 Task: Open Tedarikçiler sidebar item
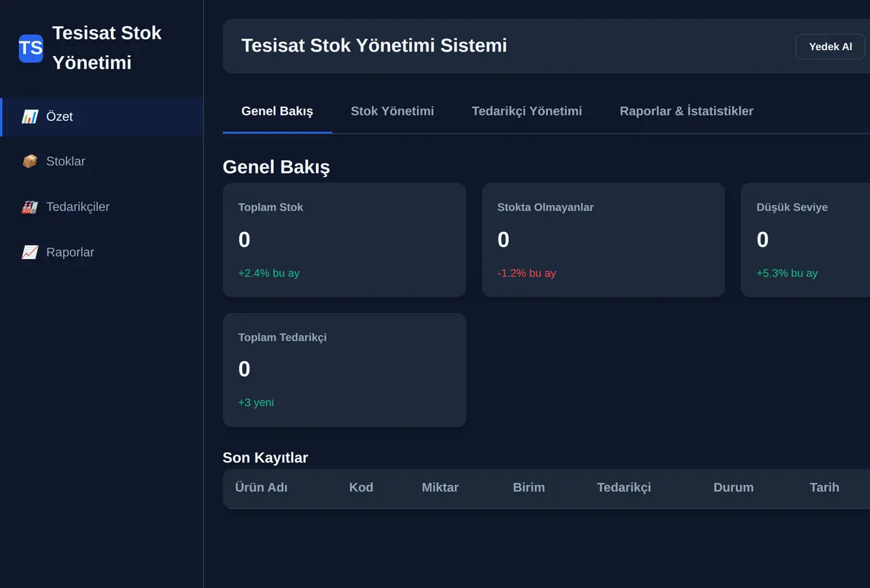click(x=101, y=207)
